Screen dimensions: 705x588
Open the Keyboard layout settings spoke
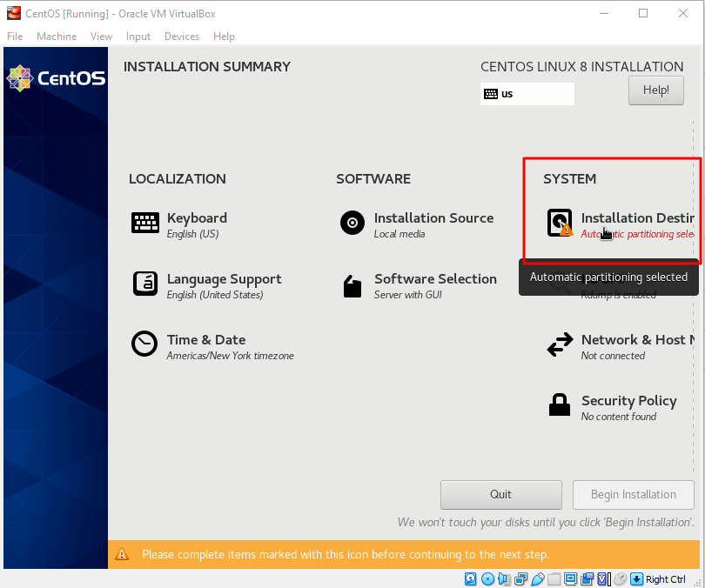click(179, 224)
